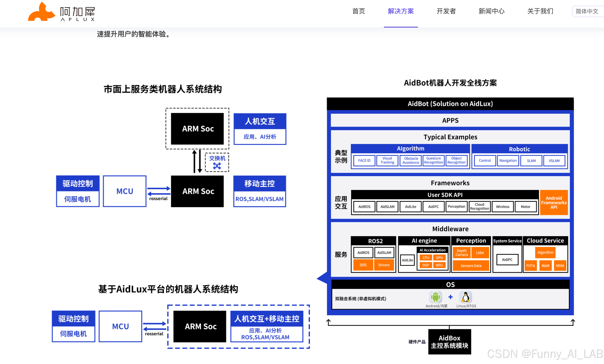Click Perception under User SDK API

[x=456, y=207]
